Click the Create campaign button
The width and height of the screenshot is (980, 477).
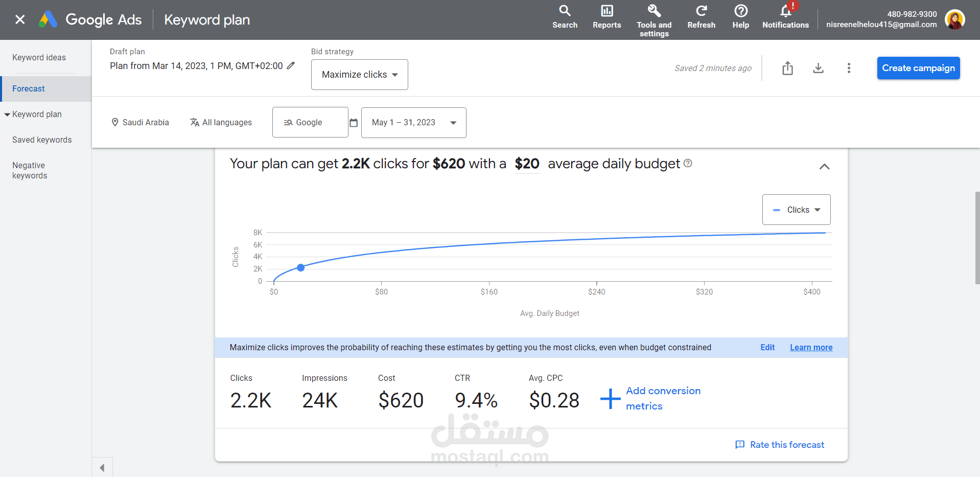pyautogui.click(x=918, y=68)
